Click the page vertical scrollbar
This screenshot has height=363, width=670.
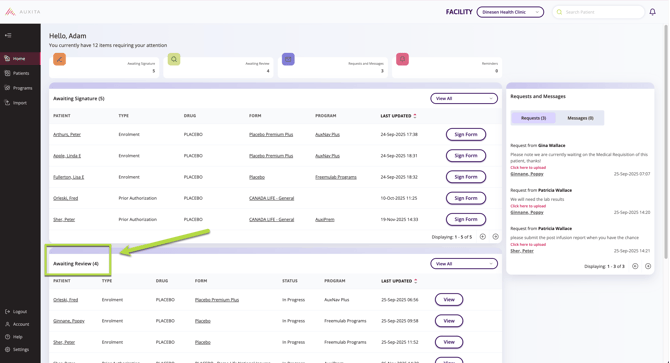pos(666,141)
